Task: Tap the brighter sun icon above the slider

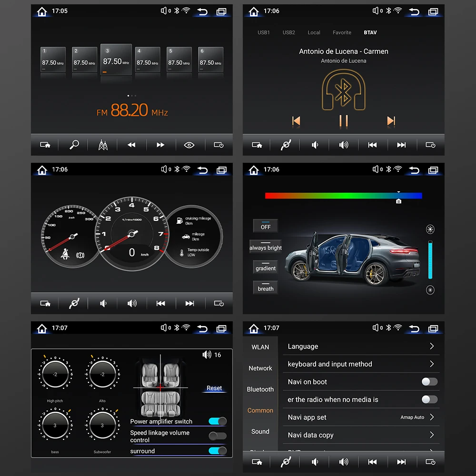Action: point(430,229)
